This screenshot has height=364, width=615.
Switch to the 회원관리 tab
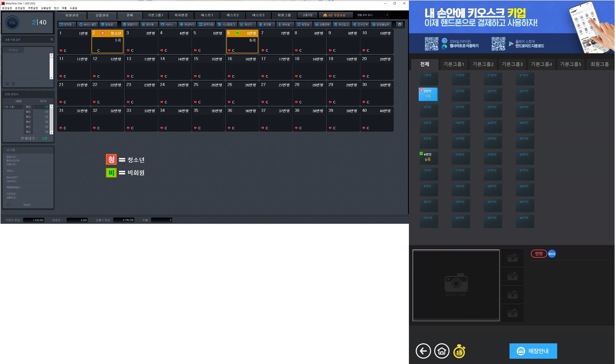(x=72, y=15)
